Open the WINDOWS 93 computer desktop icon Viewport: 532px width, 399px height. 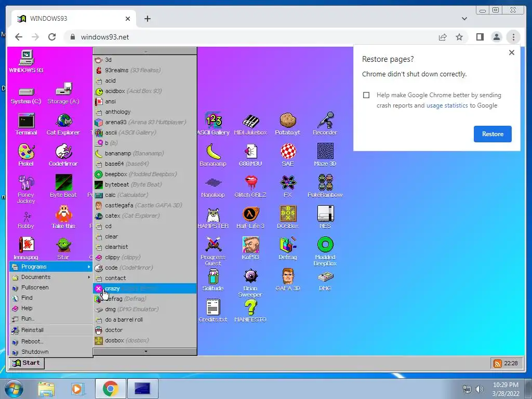[26, 61]
